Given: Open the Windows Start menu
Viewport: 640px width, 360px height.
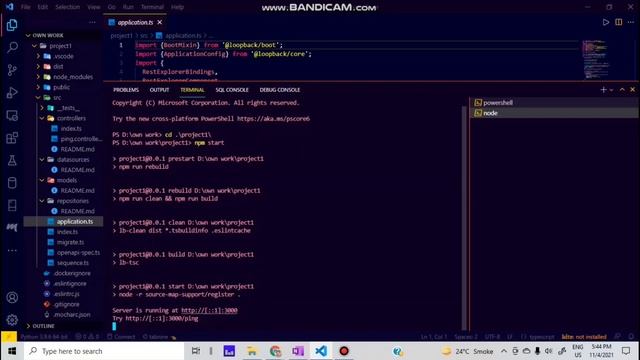Looking at the screenshot, I should pyautogui.click(x=12, y=351).
